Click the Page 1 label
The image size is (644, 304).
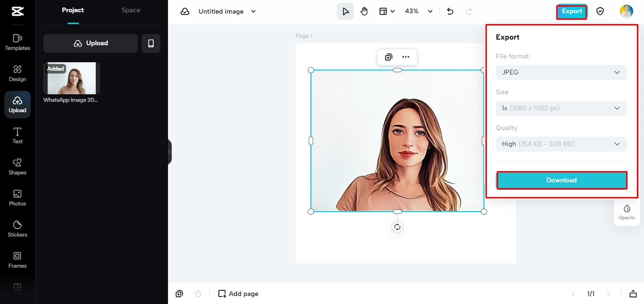(x=304, y=36)
